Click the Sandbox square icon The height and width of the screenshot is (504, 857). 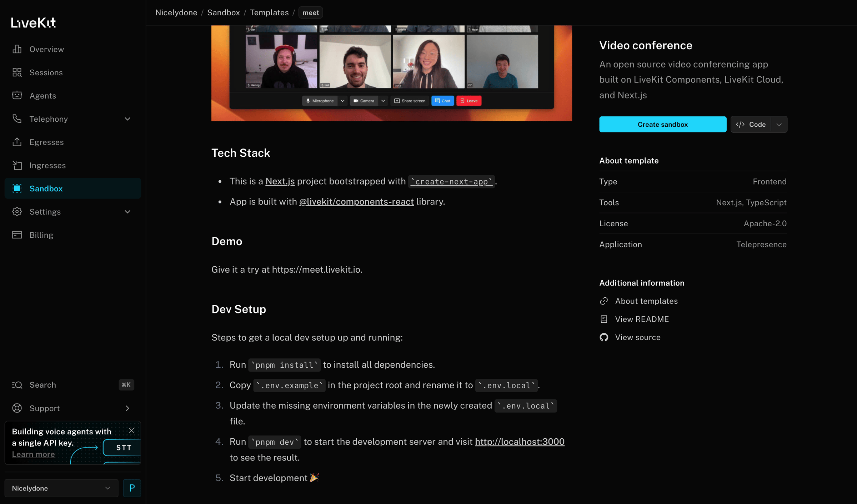click(17, 188)
